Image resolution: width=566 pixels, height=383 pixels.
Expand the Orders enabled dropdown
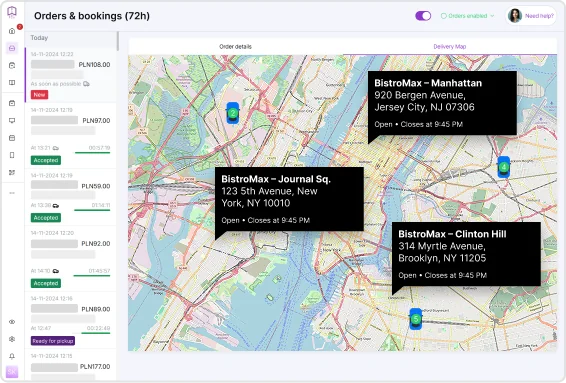point(467,16)
